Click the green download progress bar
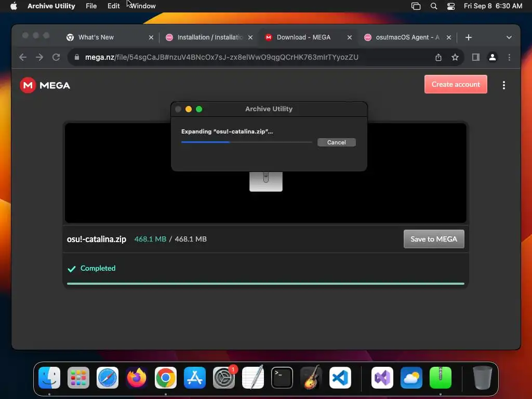The width and height of the screenshot is (532, 399). tap(265, 284)
